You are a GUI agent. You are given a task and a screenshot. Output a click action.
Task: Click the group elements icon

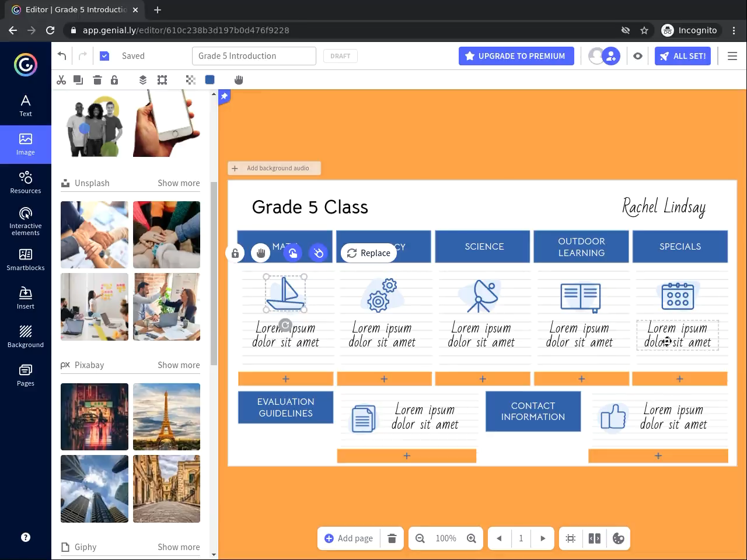coord(162,80)
